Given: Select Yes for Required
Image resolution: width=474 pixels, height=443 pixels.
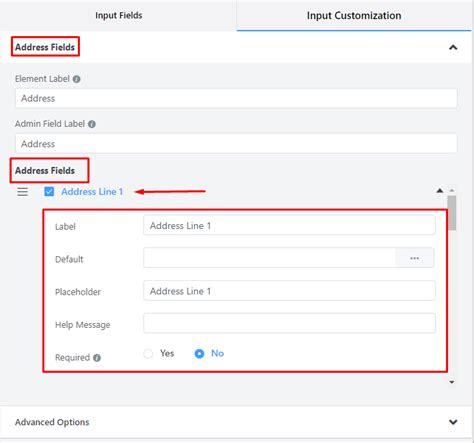Looking at the screenshot, I should (x=148, y=353).
